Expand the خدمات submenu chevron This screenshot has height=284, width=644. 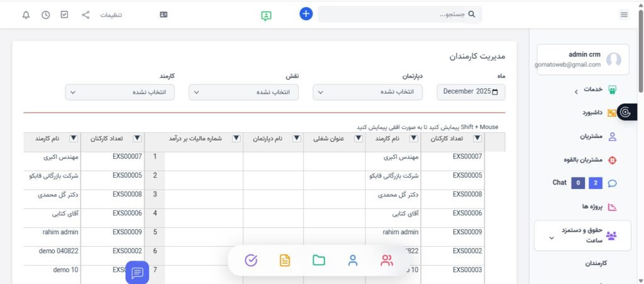coord(576,91)
